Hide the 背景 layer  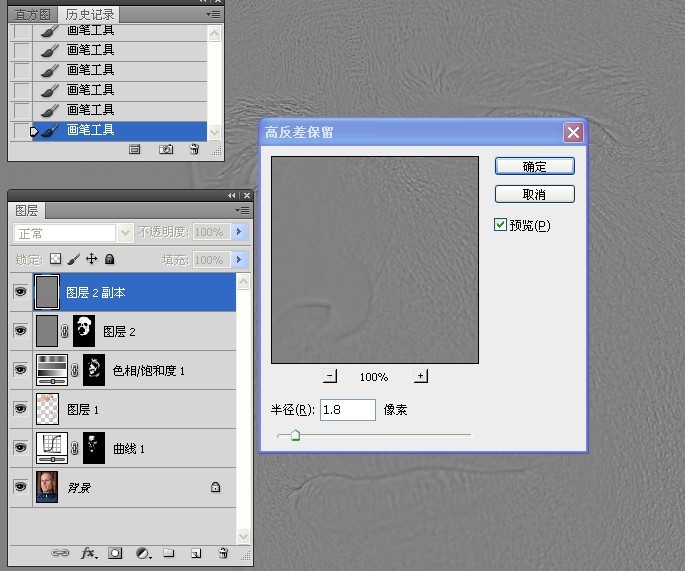pos(20,486)
